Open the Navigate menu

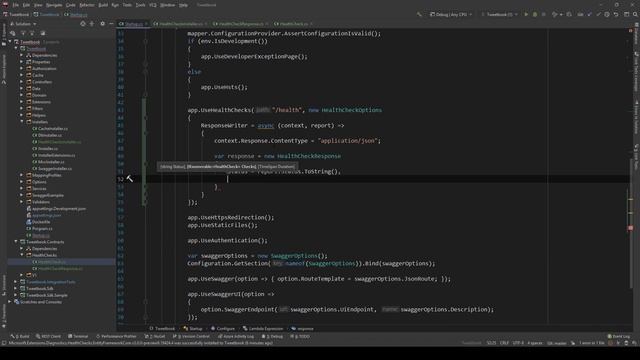pos(54,5)
